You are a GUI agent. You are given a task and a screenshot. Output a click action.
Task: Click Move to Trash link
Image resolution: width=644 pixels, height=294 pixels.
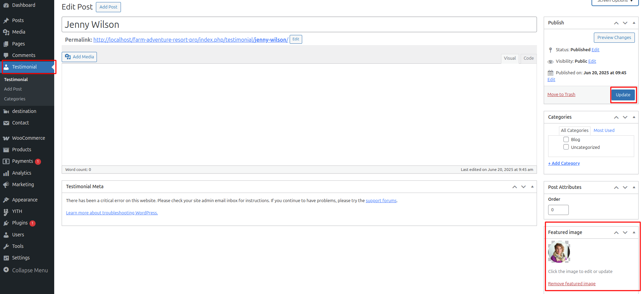561,95
